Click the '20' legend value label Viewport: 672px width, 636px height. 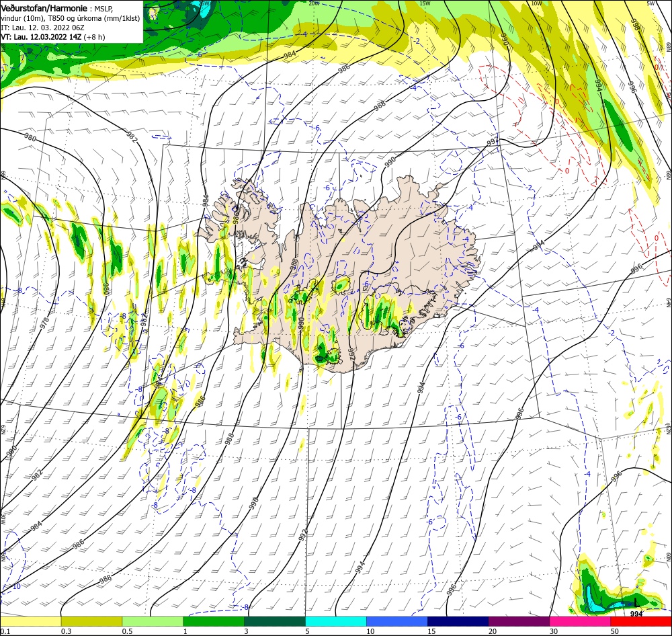click(493, 631)
